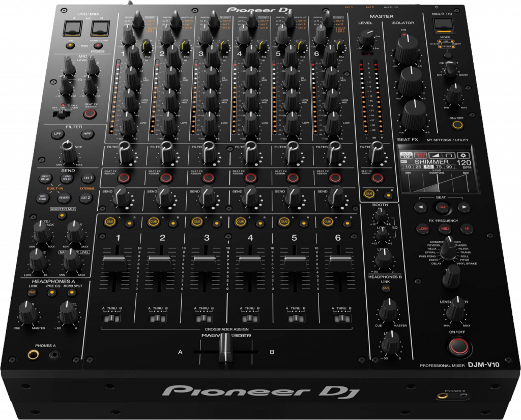Turn on the Isolator ON button

tap(403, 34)
